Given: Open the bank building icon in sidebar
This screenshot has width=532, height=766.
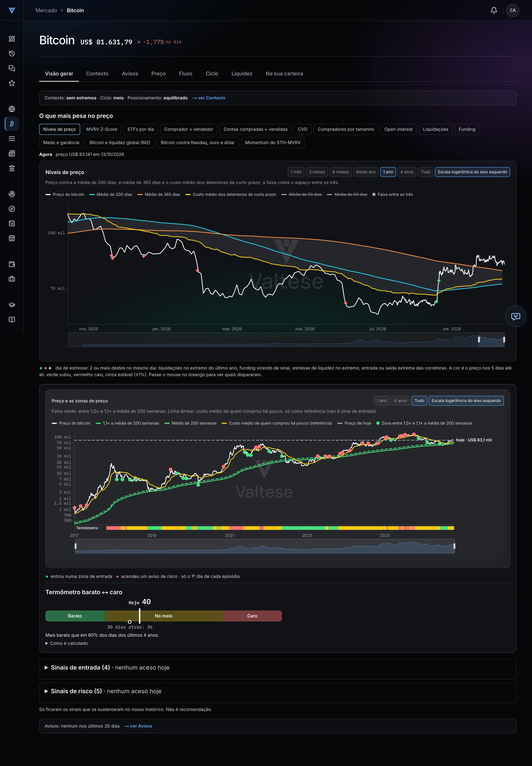Looking at the screenshot, I should (x=12, y=168).
